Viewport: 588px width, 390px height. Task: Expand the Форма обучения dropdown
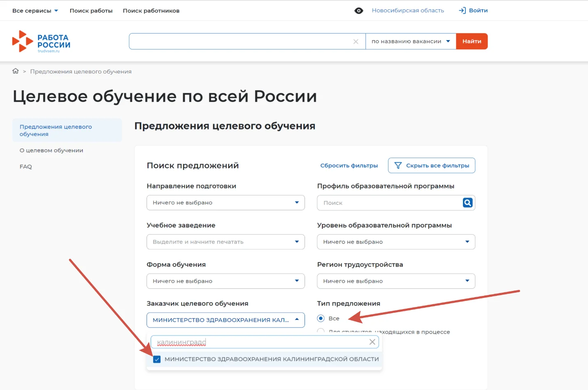225,281
